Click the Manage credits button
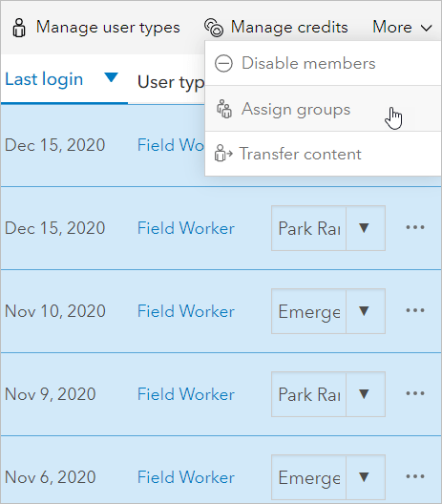 [x=276, y=28]
